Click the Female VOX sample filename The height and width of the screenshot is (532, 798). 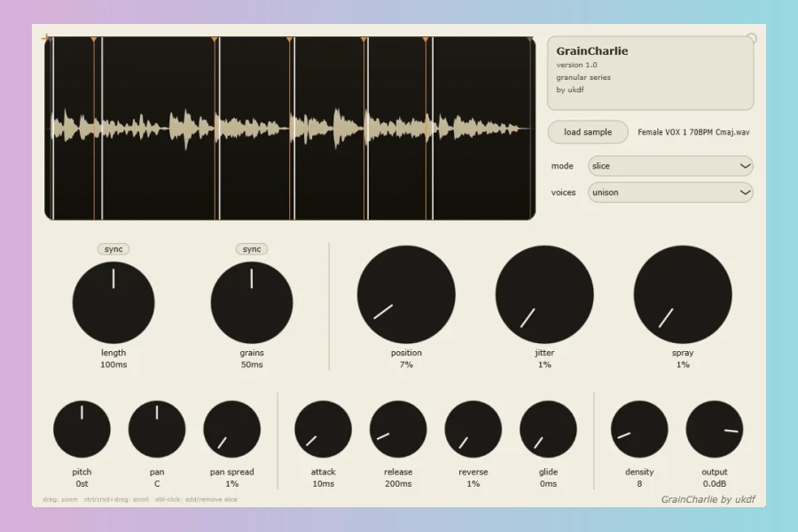tap(693, 132)
